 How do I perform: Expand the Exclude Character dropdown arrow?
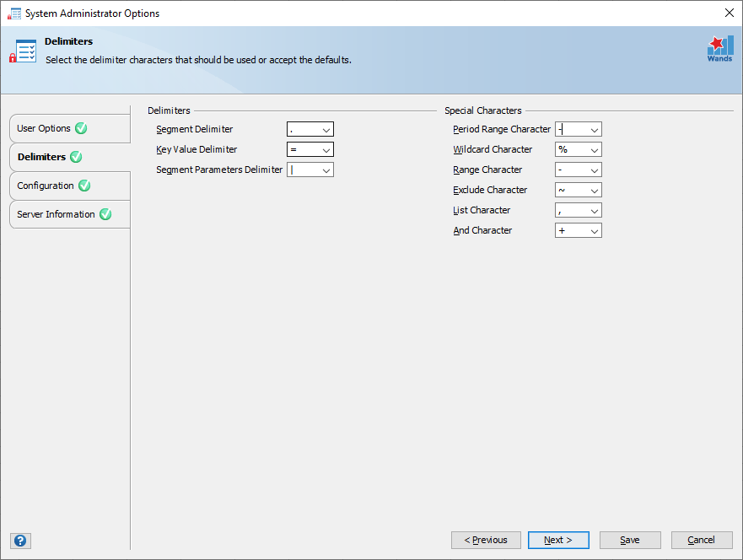click(595, 191)
